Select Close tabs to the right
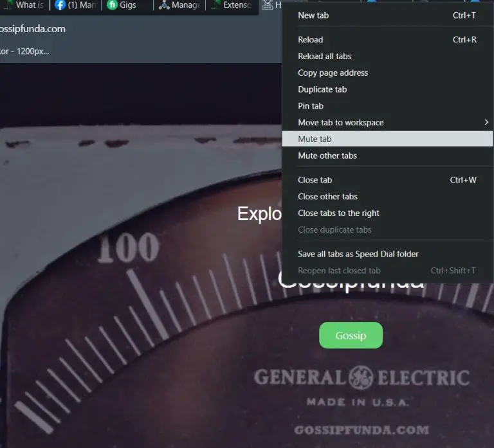494x448 pixels. [x=387, y=213]
